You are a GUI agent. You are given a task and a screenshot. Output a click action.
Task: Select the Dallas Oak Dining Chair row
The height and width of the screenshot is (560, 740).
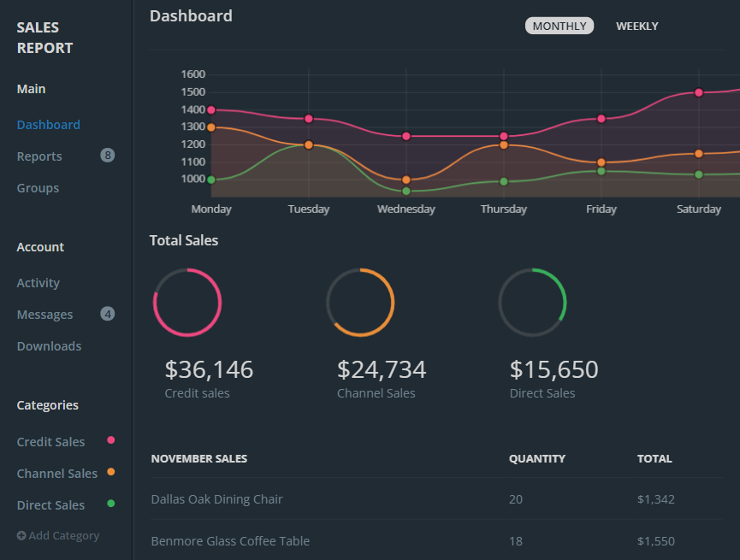point(216,499)
